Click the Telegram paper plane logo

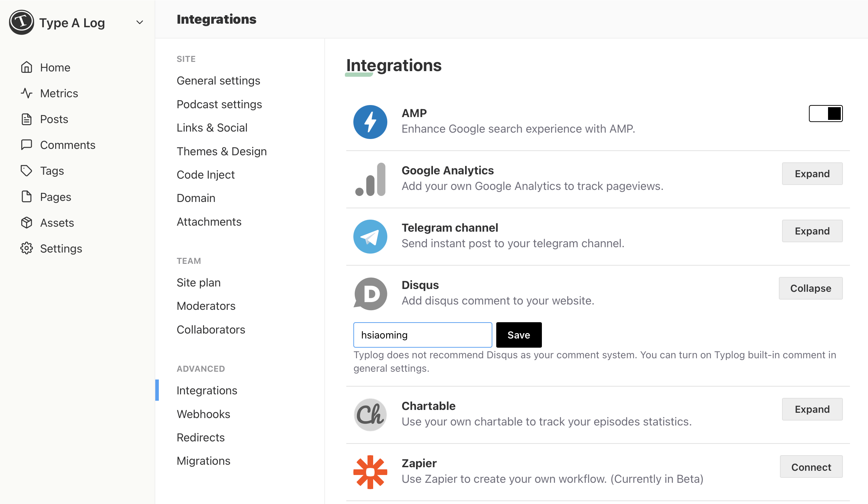pyautogui.click(x=370, y=236)
